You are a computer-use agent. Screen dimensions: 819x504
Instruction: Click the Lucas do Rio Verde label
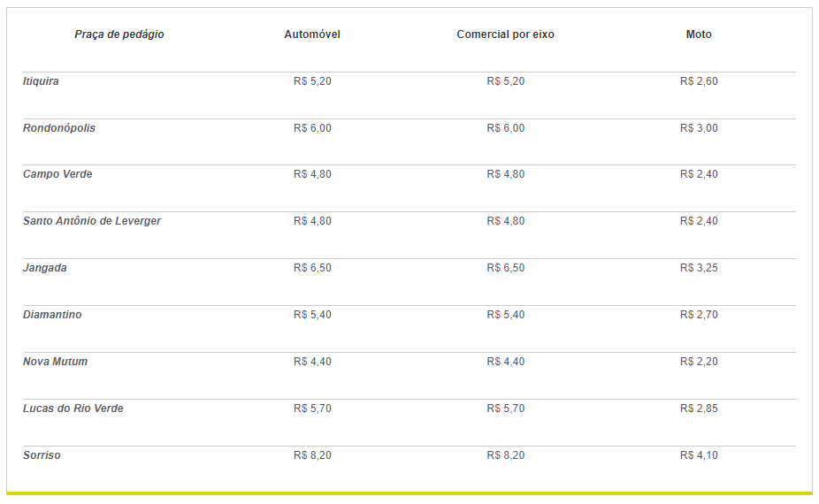[73, 409]
